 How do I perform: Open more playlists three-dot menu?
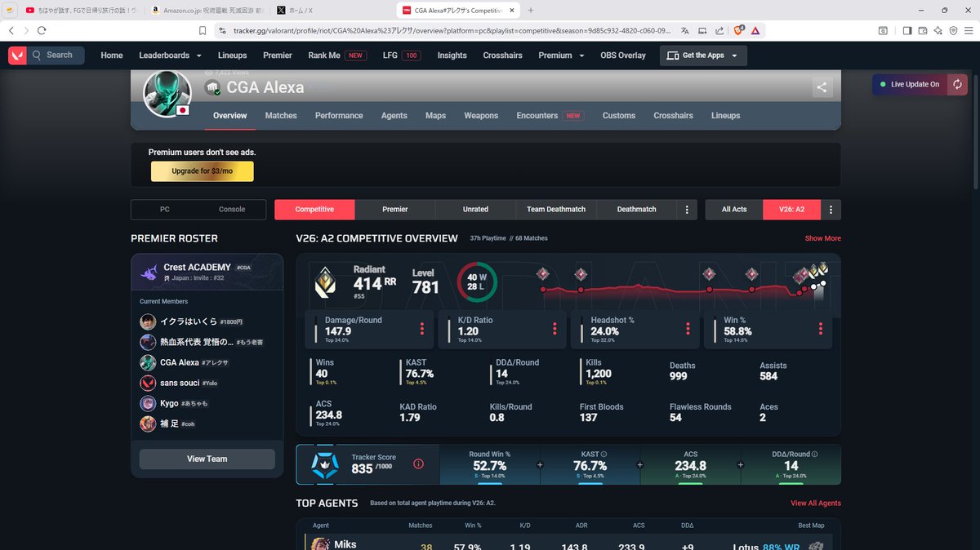(x=687, y=210)
